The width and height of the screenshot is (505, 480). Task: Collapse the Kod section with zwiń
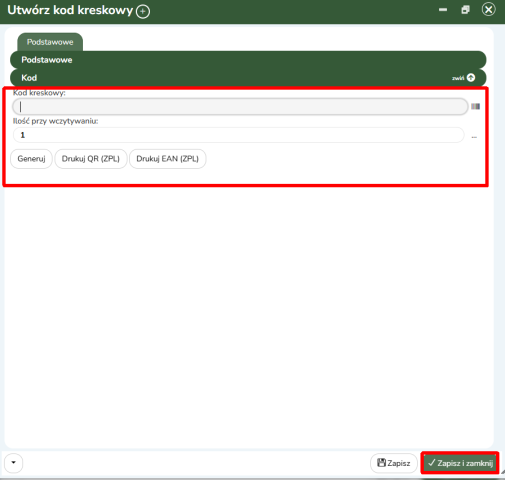(464, 78)
